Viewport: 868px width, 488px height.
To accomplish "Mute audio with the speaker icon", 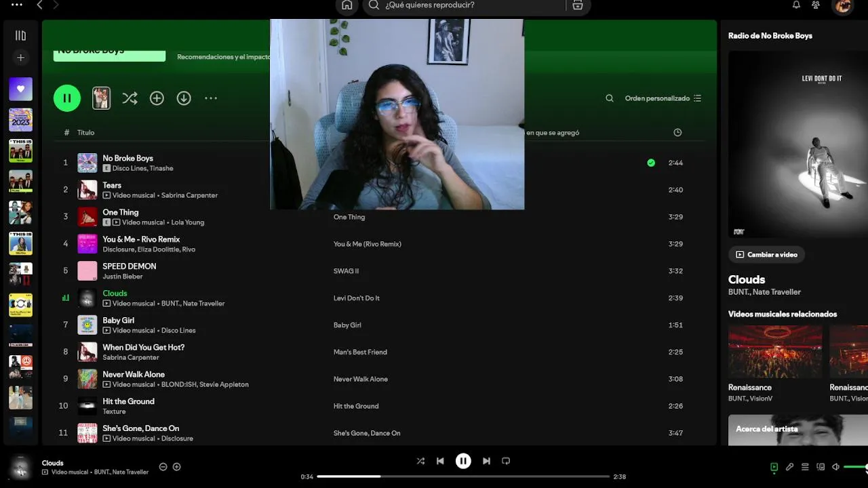I will [835, 467].
